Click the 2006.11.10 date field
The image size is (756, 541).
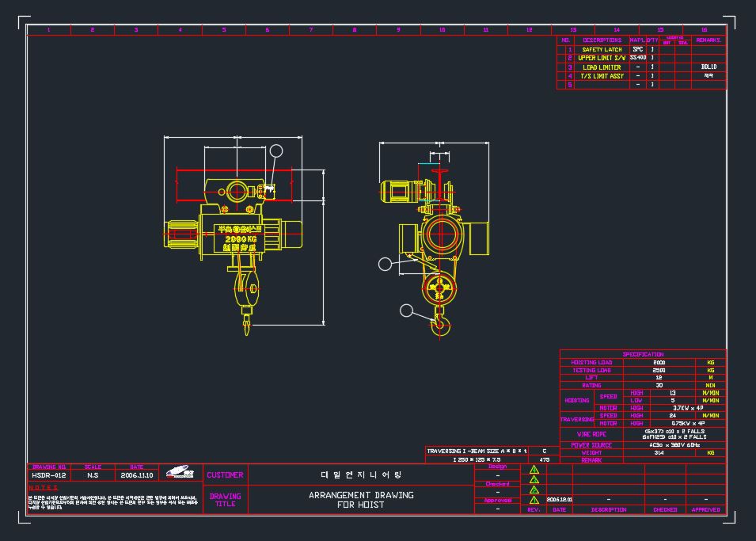pyautogui.click(x=137, y=475)
